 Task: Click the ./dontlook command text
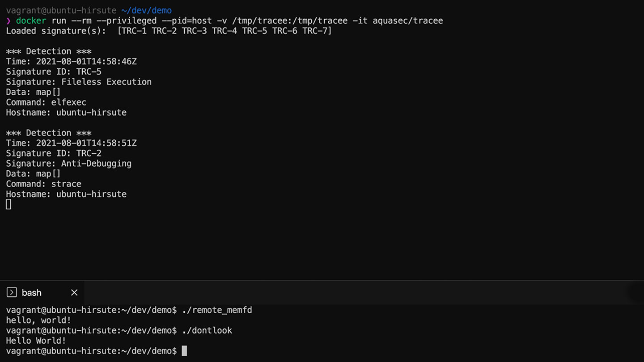pos(208,331)
